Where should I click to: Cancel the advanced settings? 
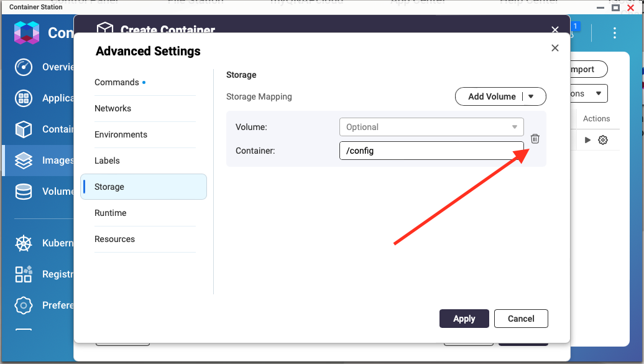[521, 319]
